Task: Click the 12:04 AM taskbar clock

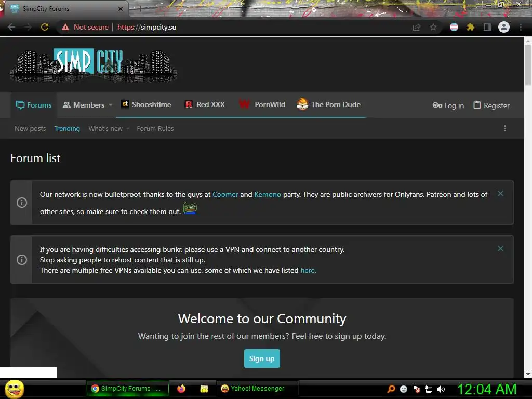Action: click(x=487, y=389)
